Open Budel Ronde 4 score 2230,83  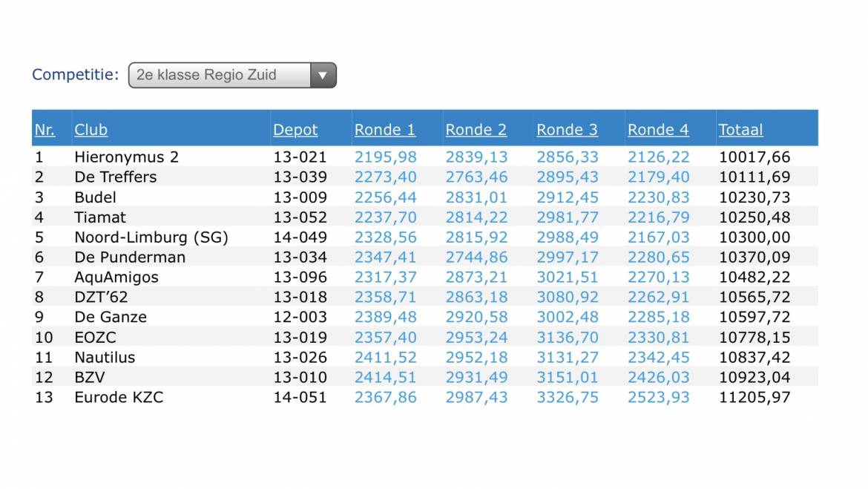pyautogui.click(x=659, y=197)
